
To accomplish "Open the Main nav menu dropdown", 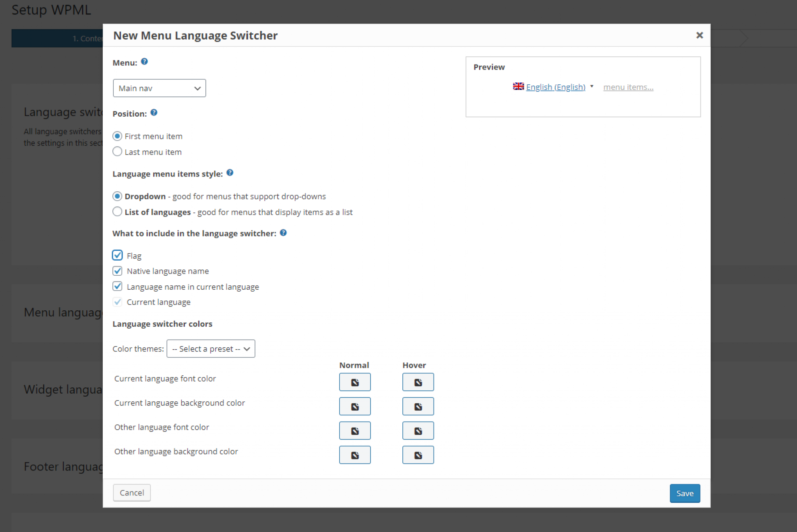I will click(x=159, y=88).
